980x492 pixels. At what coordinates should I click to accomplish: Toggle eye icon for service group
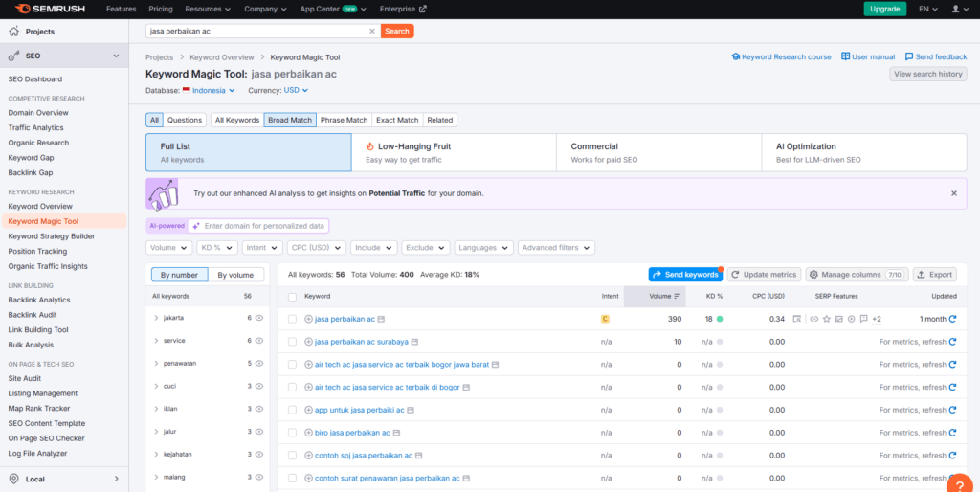coord(259,341)
